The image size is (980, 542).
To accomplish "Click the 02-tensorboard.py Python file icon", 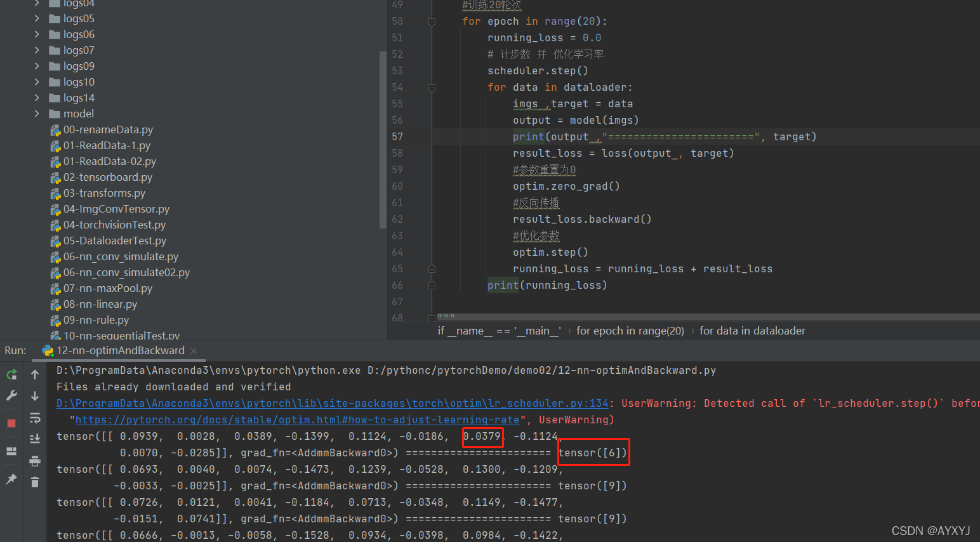I will tap(55, 178).
